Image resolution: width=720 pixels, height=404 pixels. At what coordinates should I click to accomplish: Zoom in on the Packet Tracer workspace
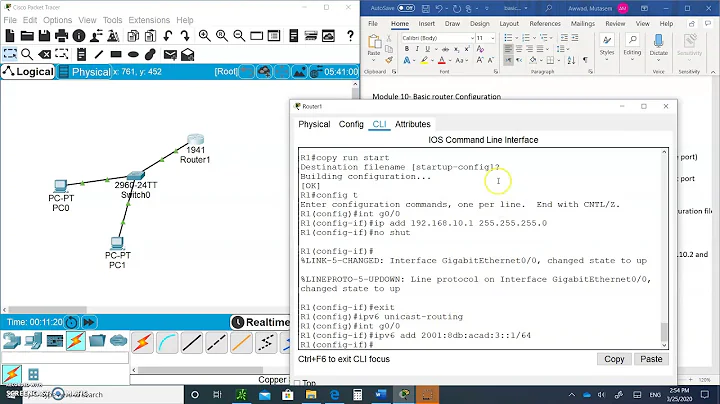[x=205, y=36]
